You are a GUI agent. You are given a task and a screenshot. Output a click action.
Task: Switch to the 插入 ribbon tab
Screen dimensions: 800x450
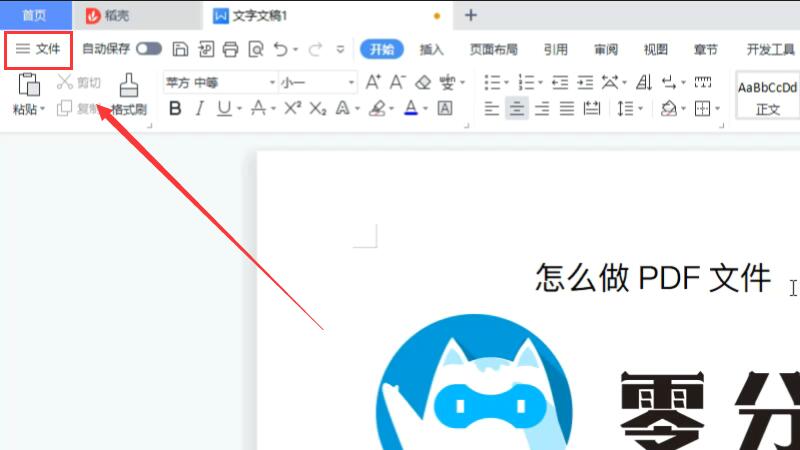click(x=432, y=49)
